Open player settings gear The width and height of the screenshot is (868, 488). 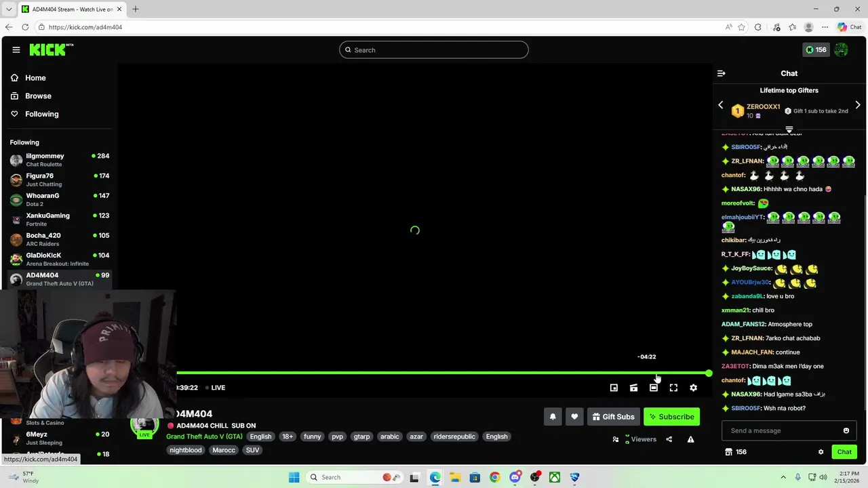pyautogui.click(x=693, y=388)
